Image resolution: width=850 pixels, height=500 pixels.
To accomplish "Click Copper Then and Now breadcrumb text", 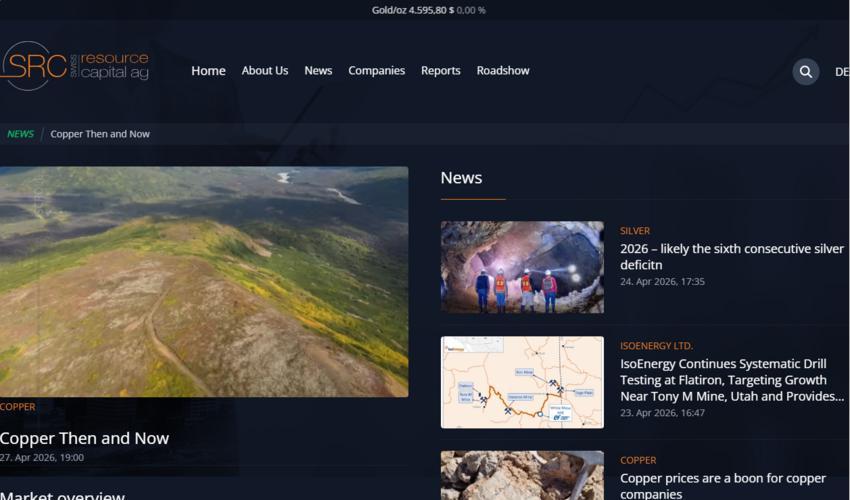I will coord(100,134).
